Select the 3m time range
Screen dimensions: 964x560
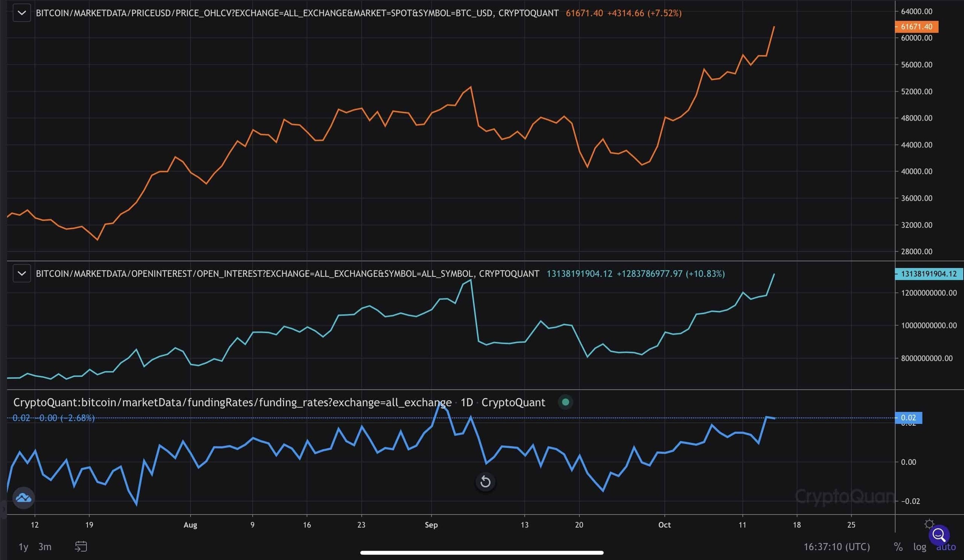coord(45,547)
